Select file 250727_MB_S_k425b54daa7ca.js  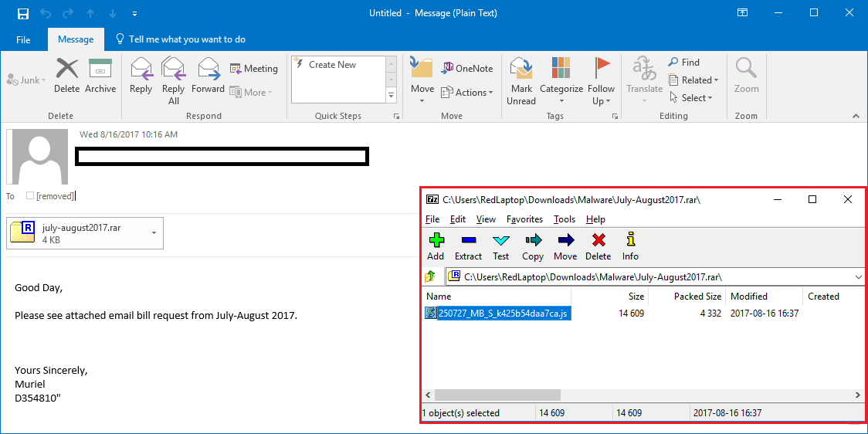pos(498,314)
